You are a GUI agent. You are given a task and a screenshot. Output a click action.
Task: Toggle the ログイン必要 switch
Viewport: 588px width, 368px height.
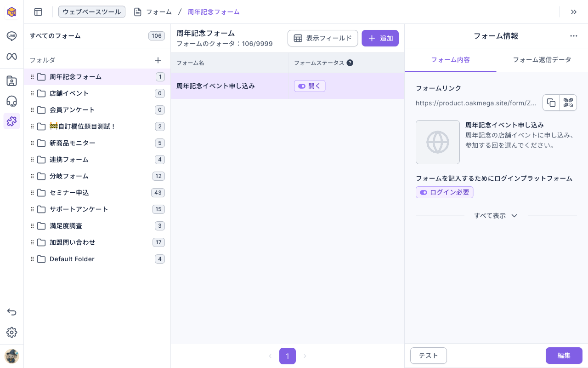pyautogui.click(x=444, y=192)
